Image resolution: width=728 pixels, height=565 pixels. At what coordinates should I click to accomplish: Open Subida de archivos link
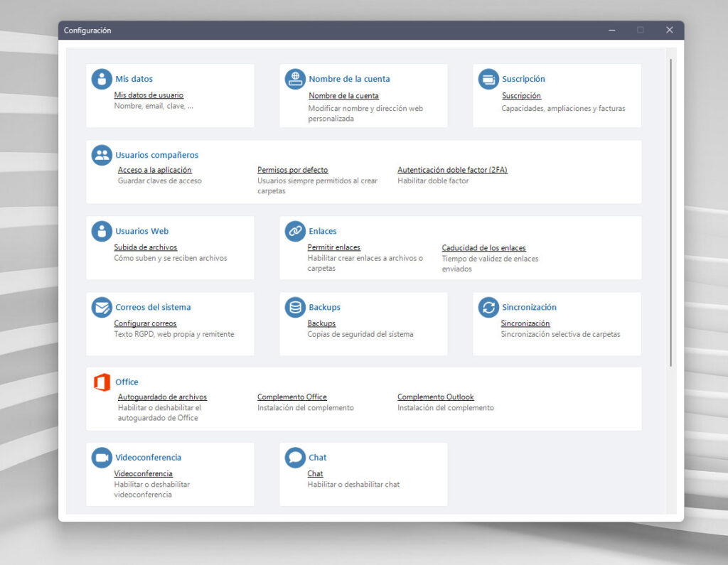pos(145,247)
